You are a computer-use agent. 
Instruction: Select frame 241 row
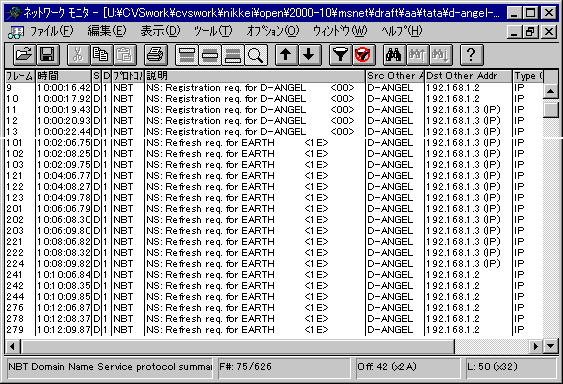coord(274,275)
